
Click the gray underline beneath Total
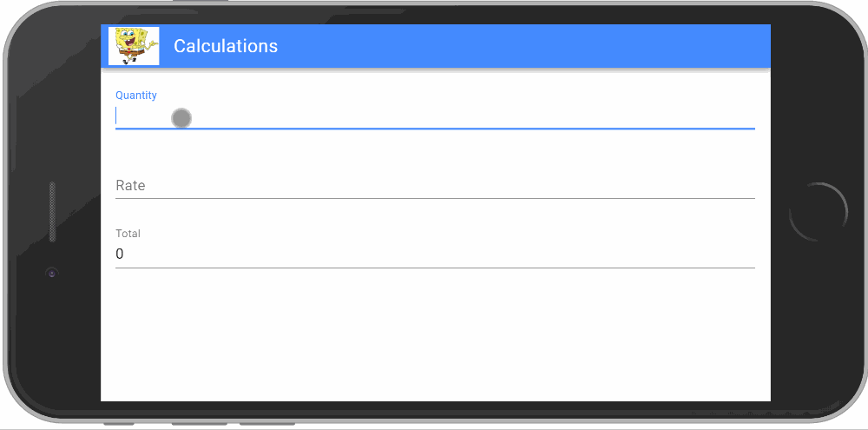pos(434,268)
